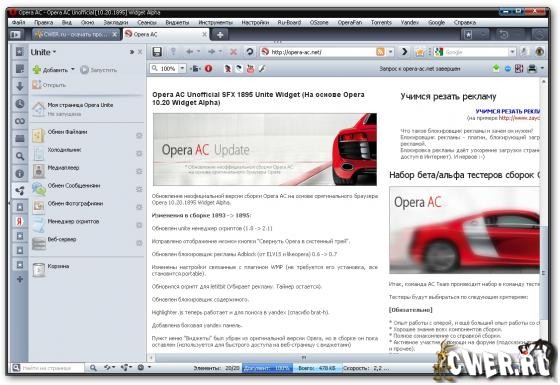Toggle the gear next to Медиаплеер service
The image size is (560, 385).
pyautogui.click(x=139, y=171)
